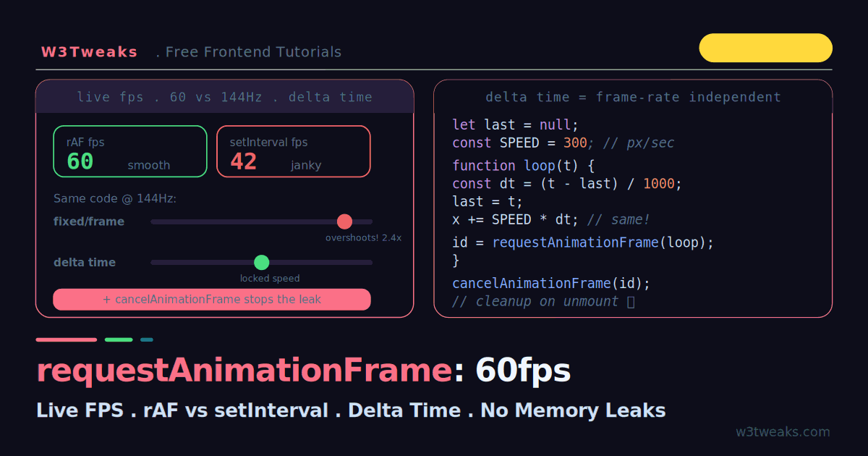The width and height of the screenshot is (868, 456).
Task: Click the 'smooth' label
Action: pos(149,165)
